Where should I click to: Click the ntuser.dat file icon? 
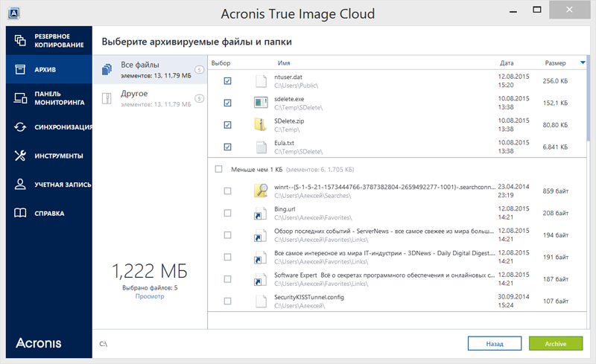(261, 81)
